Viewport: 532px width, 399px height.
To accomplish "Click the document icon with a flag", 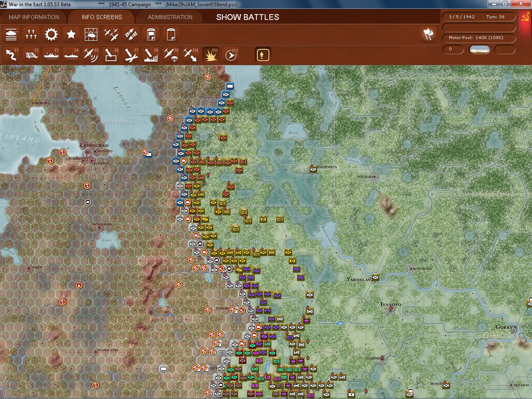I will pos(151,34).
